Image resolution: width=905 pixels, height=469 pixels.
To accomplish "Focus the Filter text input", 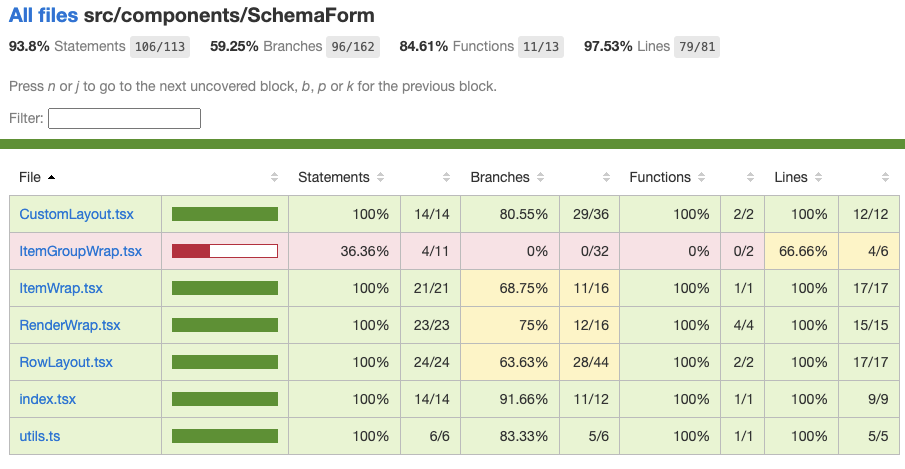I will [x=124, y=118].
